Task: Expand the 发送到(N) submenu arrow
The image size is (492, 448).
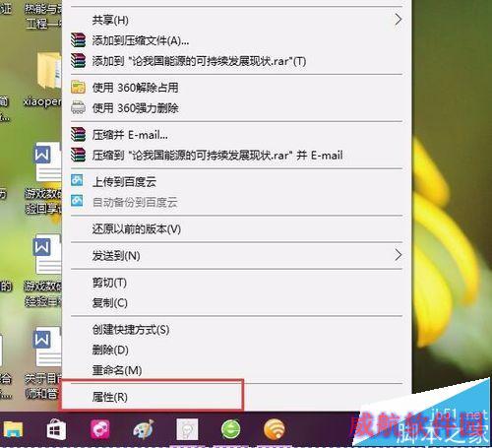Action: pyautogui.click(x=398, y=255)
